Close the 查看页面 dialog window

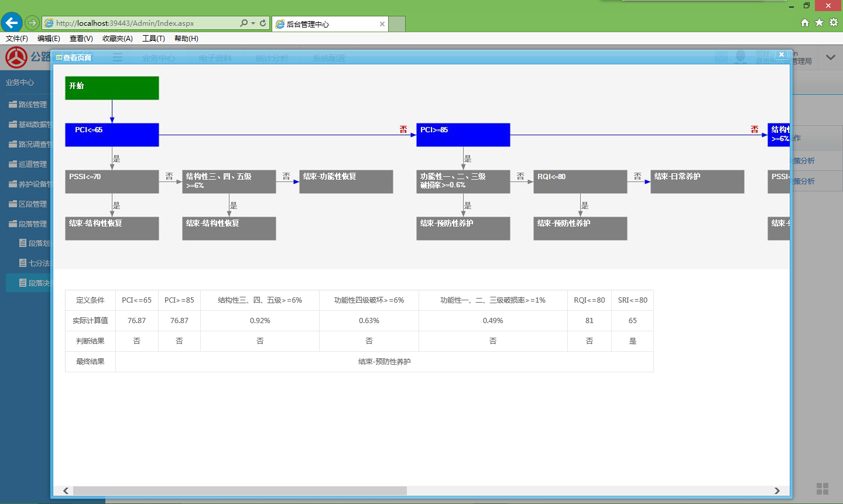point(782,54)
